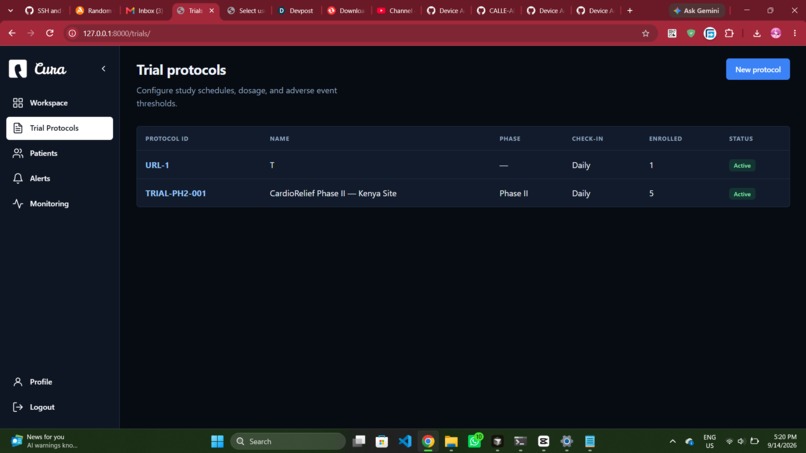Click the PROTOCOL ID column header
This screenshot has width=806, height=453.
pos(167,139)
